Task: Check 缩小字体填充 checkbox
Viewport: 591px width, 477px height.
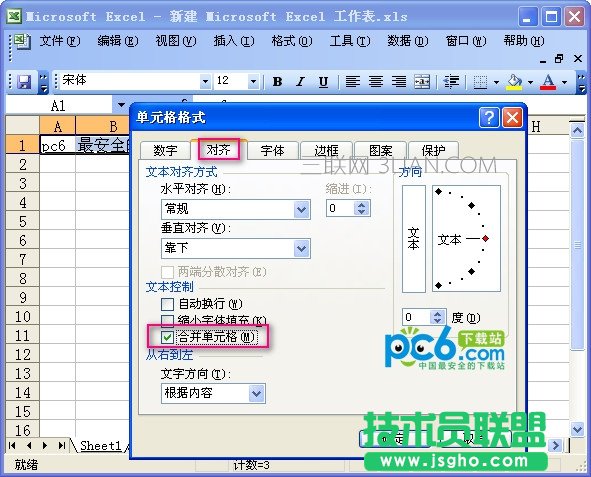Action: pyautogui.click(x=167, y=320)
